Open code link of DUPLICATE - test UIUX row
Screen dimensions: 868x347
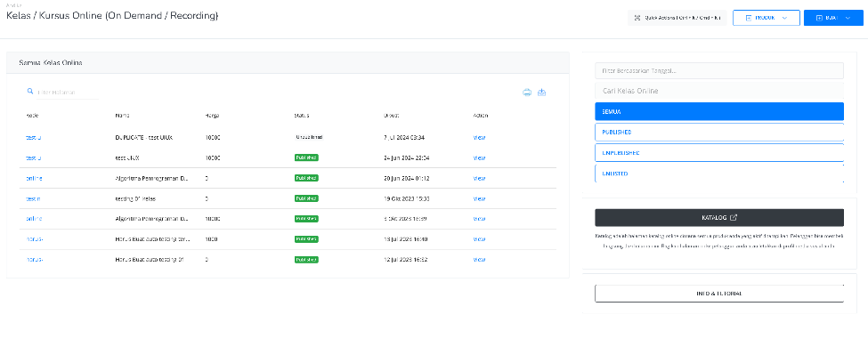tap(33, 137)
